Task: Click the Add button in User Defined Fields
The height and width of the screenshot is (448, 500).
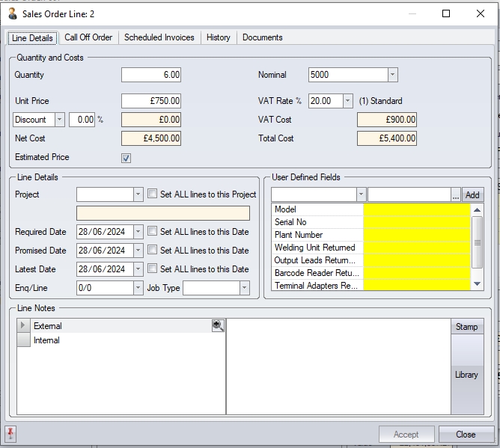Action: click(472, 194)
